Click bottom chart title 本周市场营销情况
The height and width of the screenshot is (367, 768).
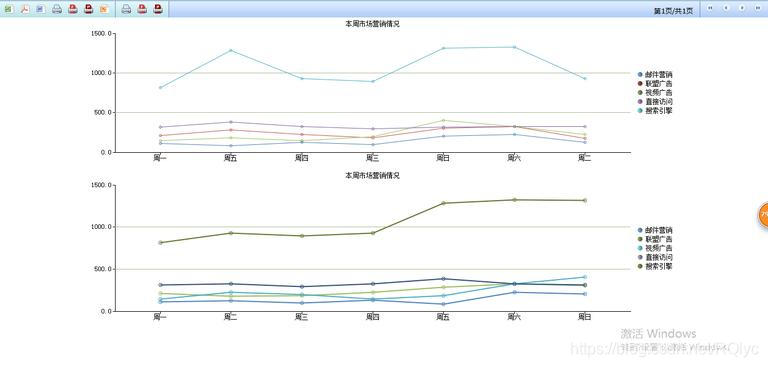(x=372, y=175)
